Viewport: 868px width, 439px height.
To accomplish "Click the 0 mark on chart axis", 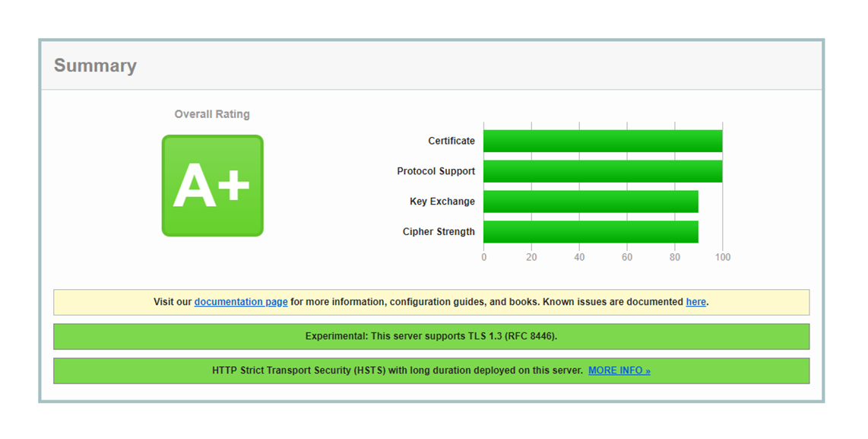I will click(484, 257).
